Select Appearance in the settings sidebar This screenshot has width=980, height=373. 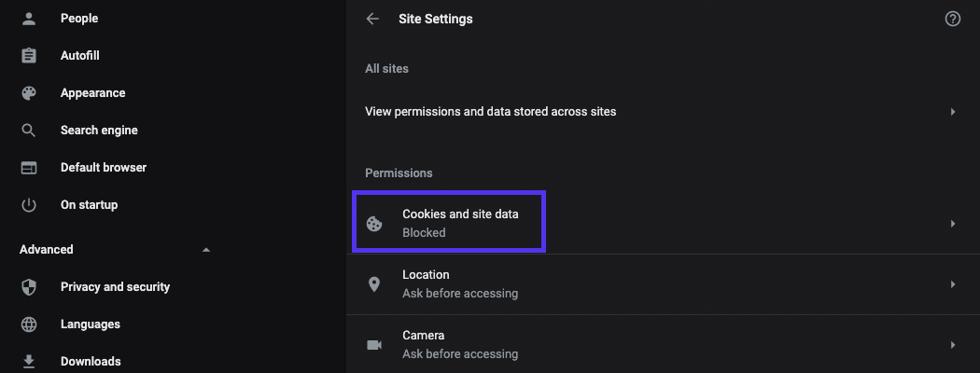92,93
